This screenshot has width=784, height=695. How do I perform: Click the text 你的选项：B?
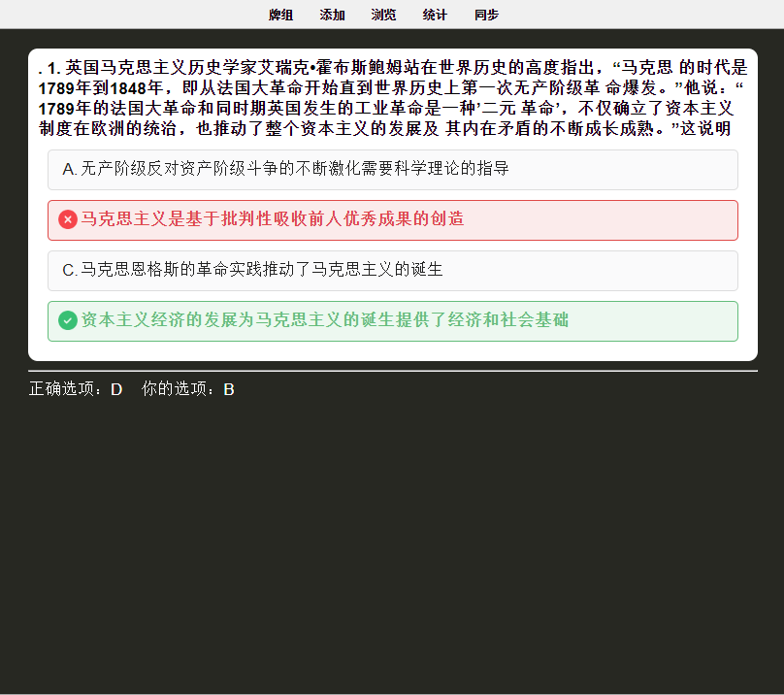188,389
